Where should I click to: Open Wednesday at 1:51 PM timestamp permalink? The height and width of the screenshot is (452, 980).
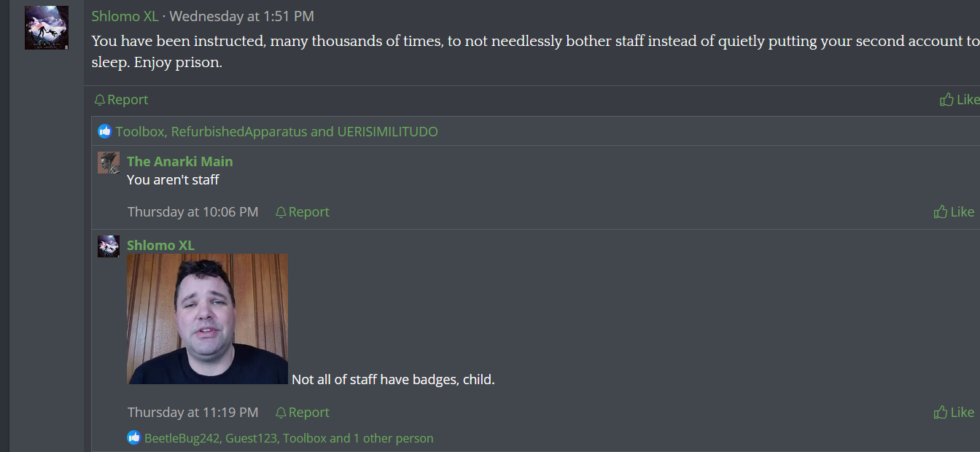point(242,16)
